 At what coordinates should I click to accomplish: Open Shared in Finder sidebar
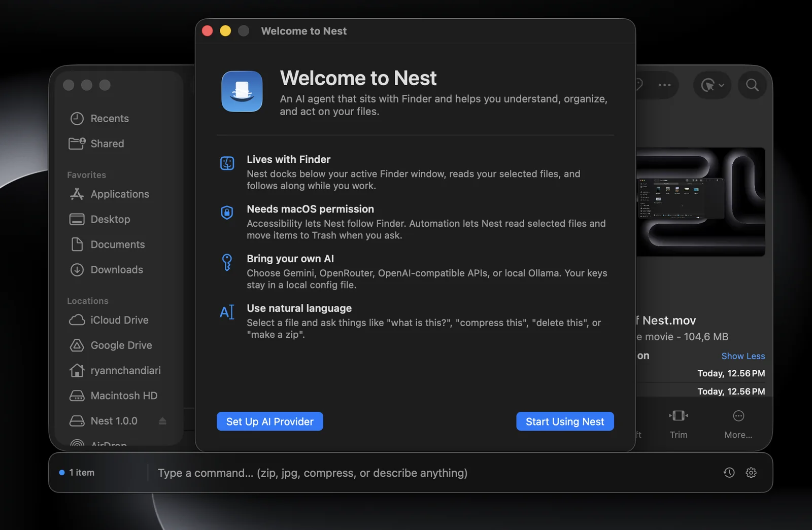97,144
